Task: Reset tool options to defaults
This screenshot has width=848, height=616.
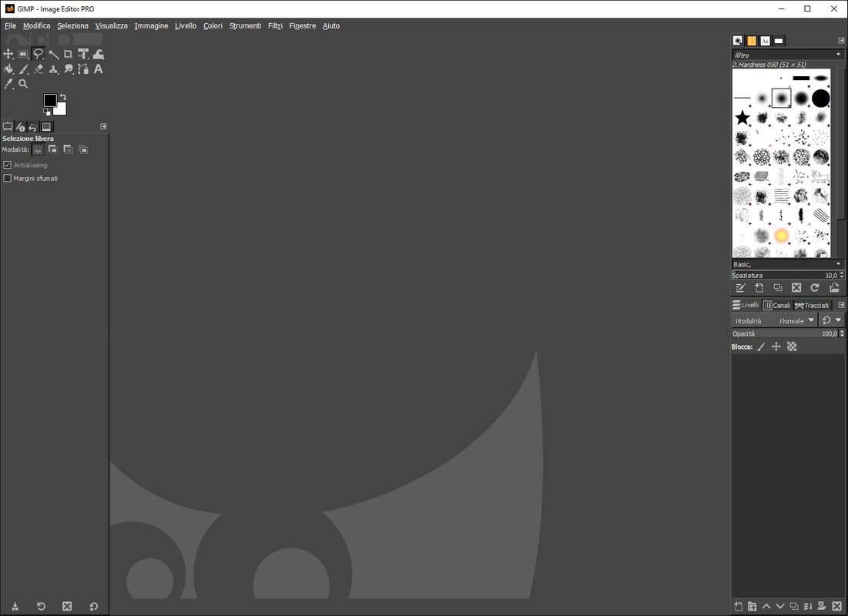Action: tap(93, 606)
